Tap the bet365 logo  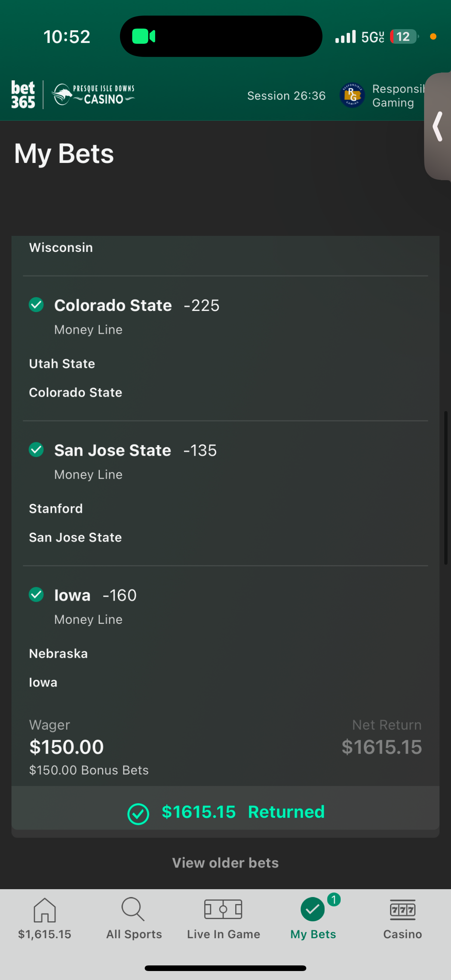click(x=23, y=95)
